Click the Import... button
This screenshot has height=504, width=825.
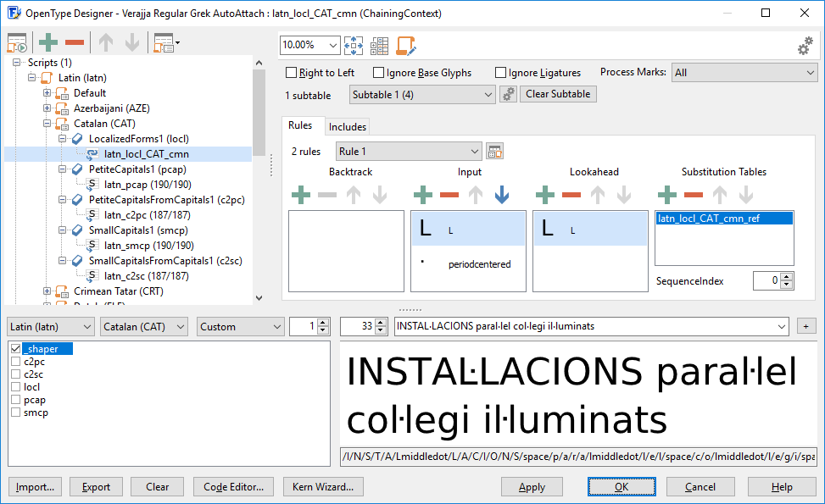click(x=35, y=487)
